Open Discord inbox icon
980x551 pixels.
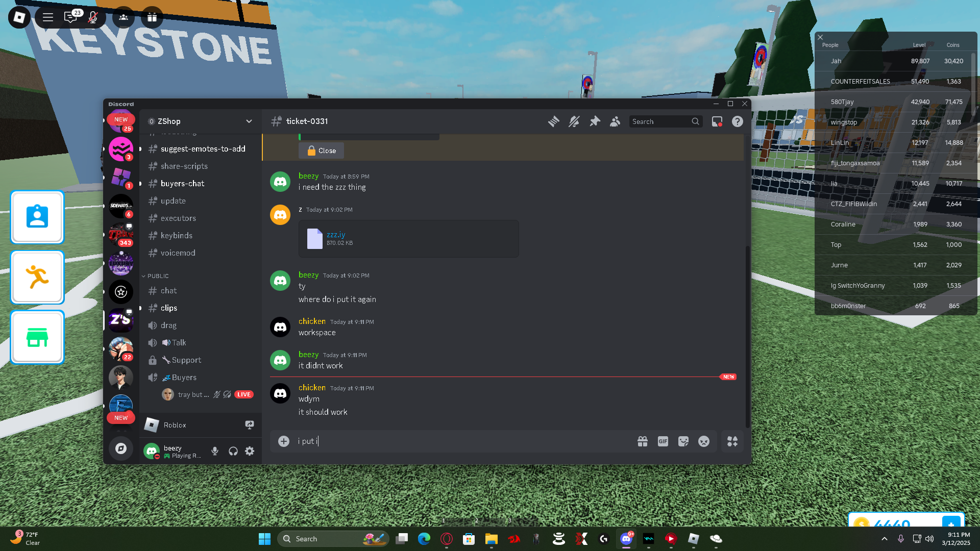click(717, 121)
